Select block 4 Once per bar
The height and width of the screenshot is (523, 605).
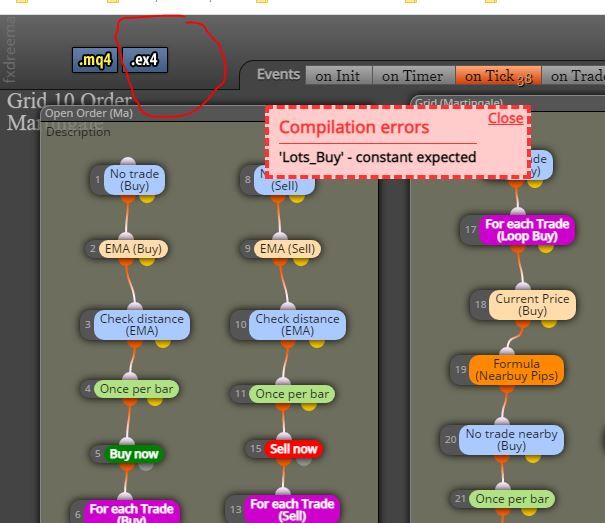pyautogui.click(x=137, y=389)
